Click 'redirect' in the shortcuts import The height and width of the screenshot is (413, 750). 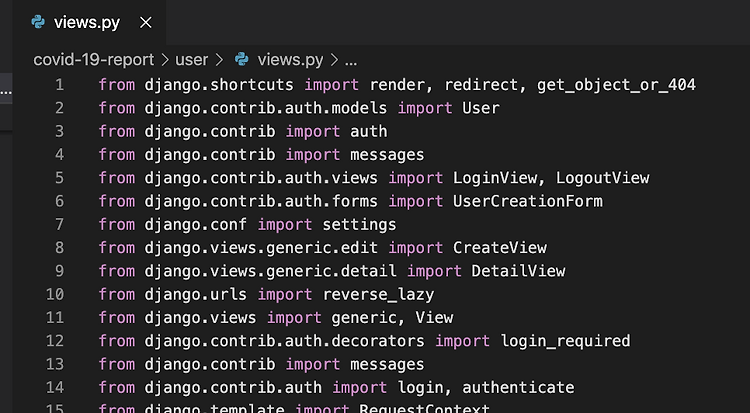(x=481, y=85)
